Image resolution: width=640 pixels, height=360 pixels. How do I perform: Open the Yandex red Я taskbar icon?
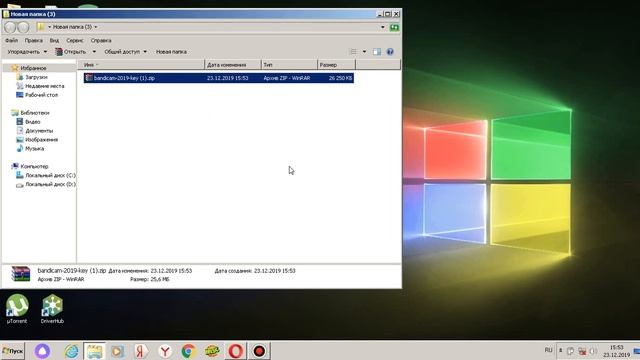141,351
